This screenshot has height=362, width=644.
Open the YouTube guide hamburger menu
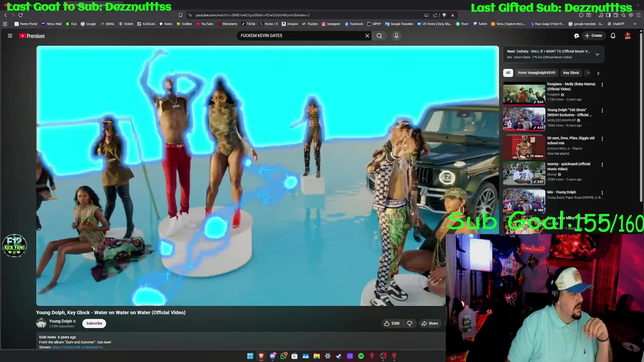pos(10,36)
